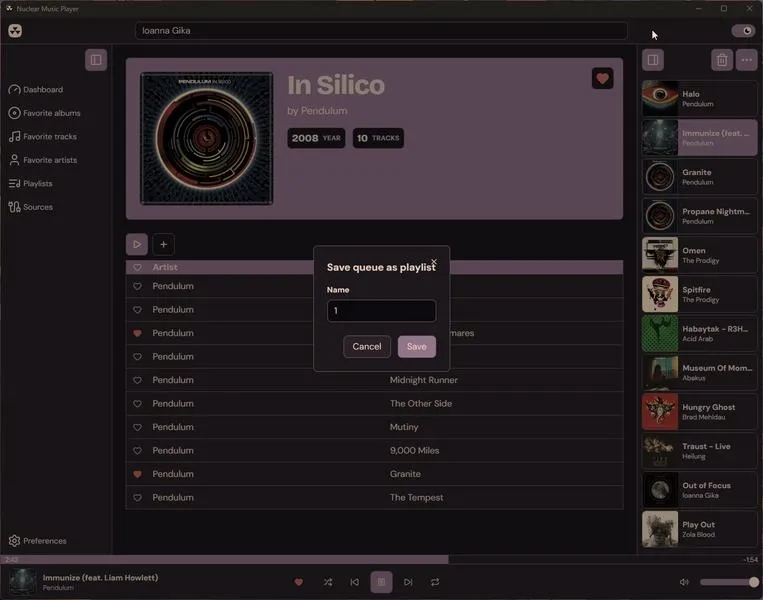This screenshot has width=763, height=600.
Task: Select The Tempest track title
Action: click(x=417, y=497)
